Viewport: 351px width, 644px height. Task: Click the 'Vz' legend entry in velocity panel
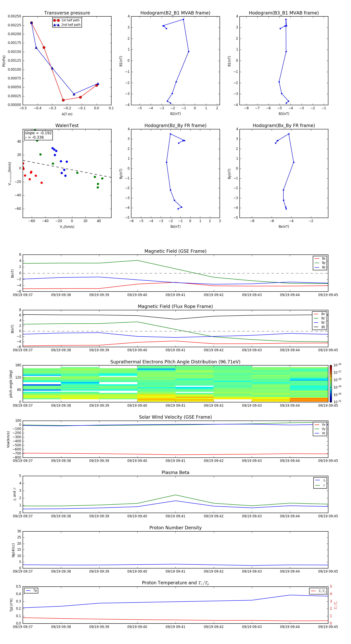click(x=320, y=433)
